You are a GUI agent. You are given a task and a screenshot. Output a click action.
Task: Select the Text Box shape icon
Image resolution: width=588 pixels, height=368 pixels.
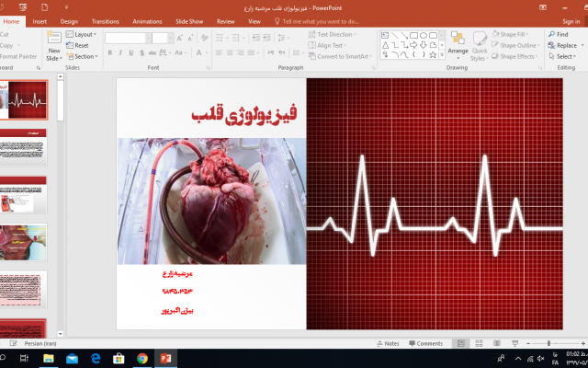tap(385, 36)
